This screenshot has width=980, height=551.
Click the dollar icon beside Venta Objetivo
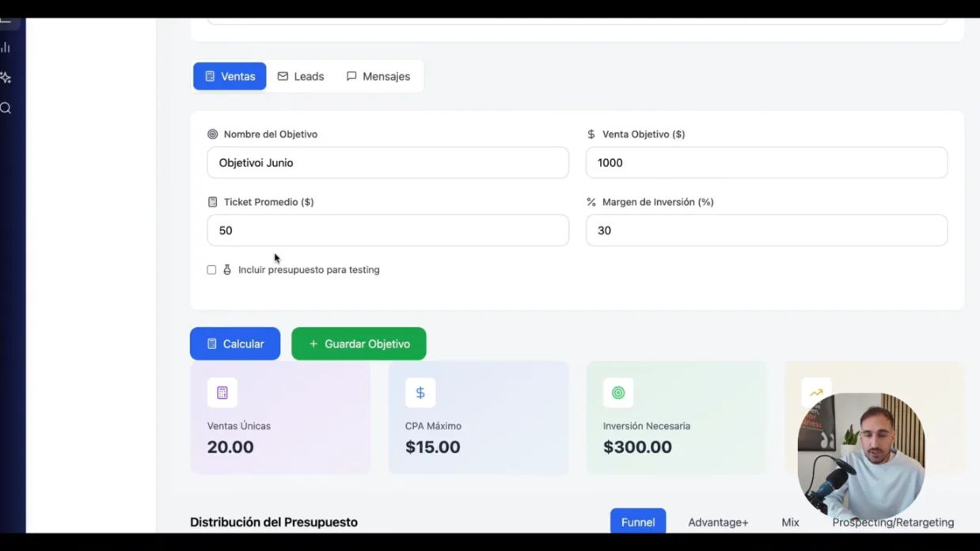[x=591, y=135]
